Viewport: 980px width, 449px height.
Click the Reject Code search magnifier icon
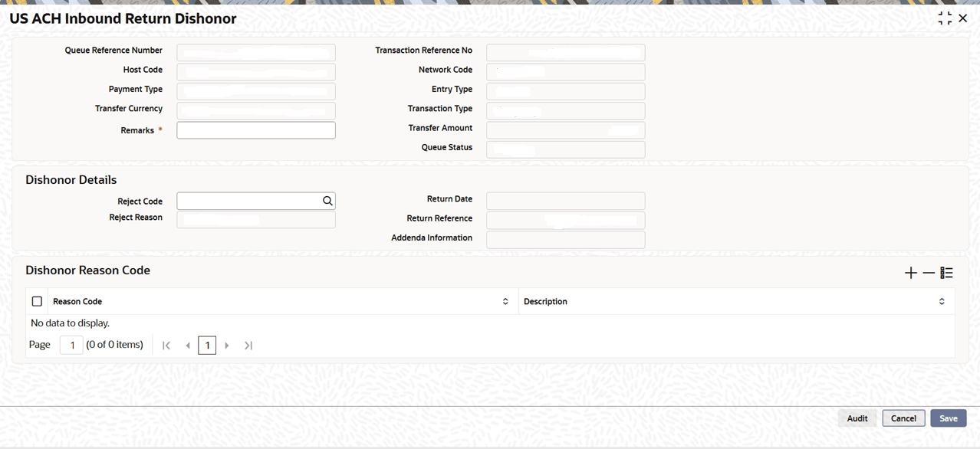(327, 201)
